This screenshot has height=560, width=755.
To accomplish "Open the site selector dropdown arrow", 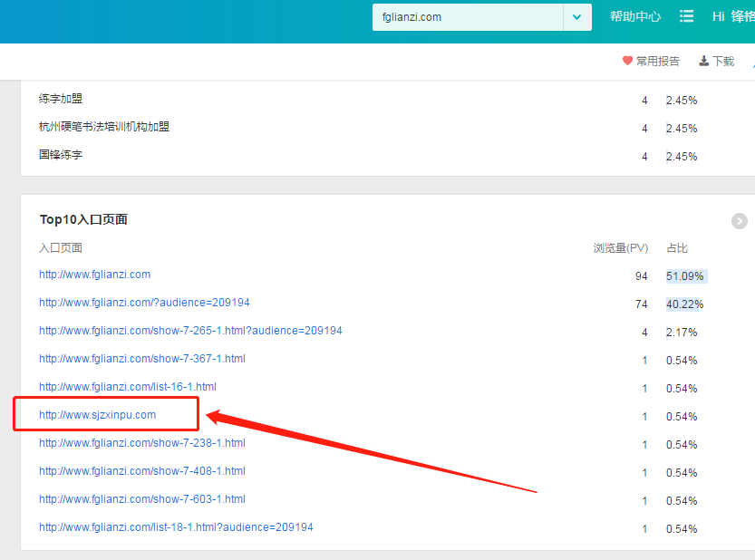I will (x=576, y=17).
